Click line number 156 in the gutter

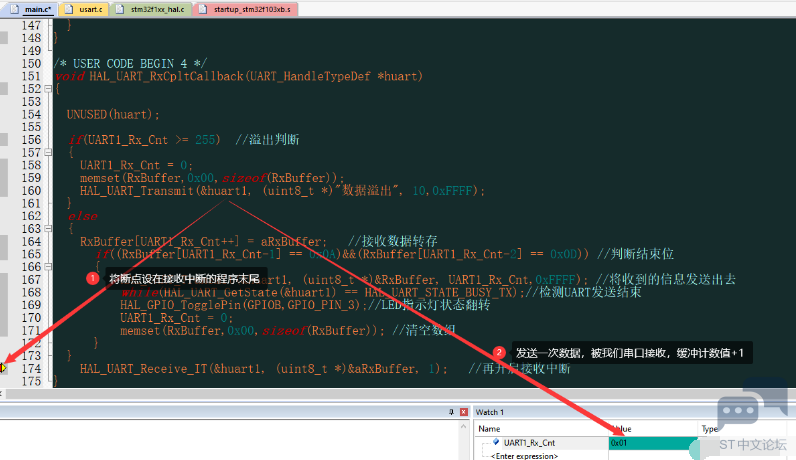click(x=31, y=140)
